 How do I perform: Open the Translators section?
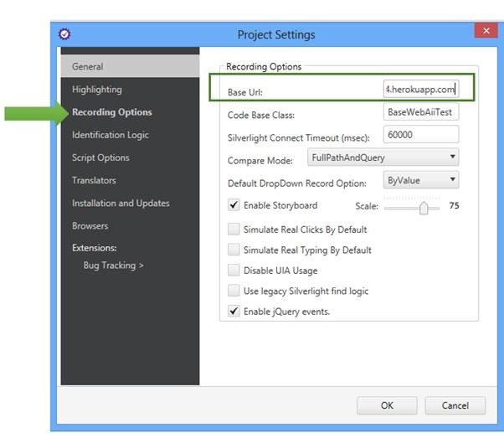94,180
